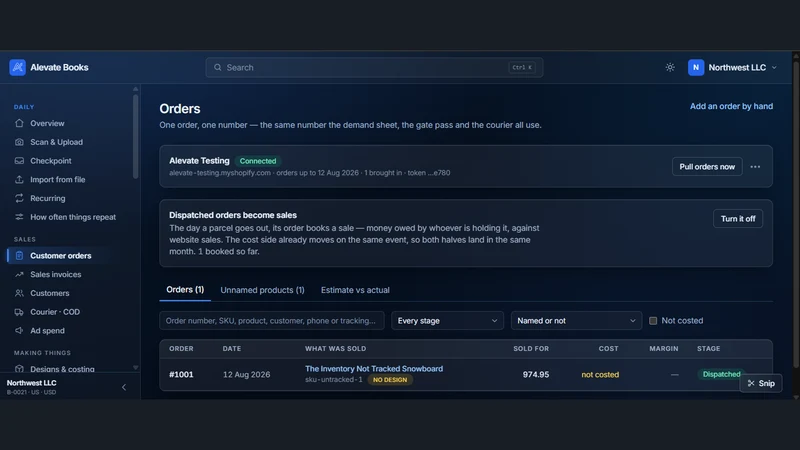The width and height of the screenshot is (800, 450).
Task: Click the Customers people icon
Action: tap(19, 293)
